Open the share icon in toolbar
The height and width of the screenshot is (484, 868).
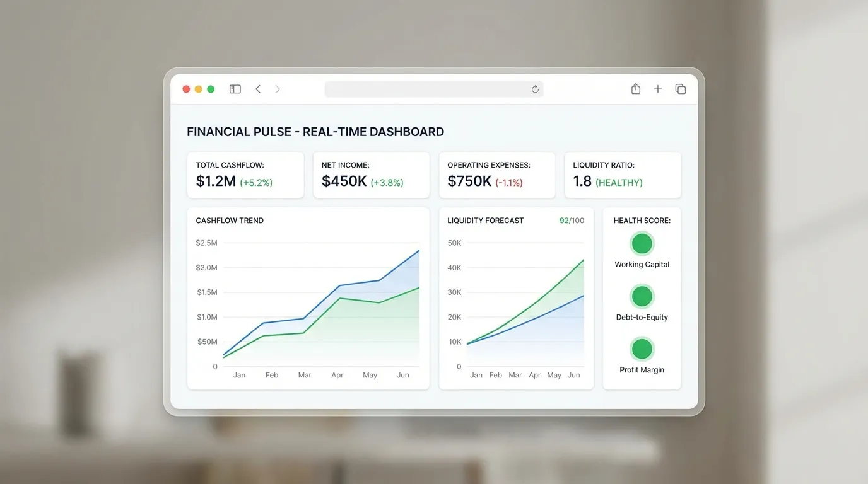[636, 89]
